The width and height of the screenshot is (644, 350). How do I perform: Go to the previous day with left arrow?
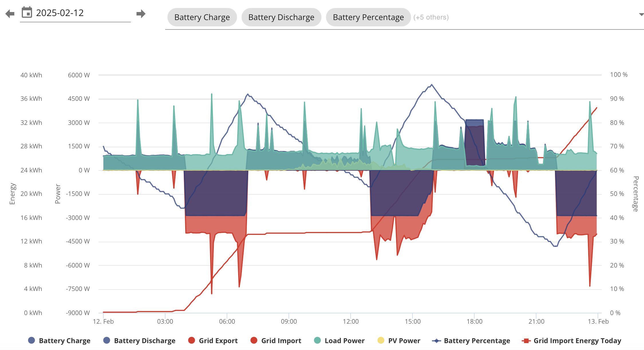coord(10,13)
